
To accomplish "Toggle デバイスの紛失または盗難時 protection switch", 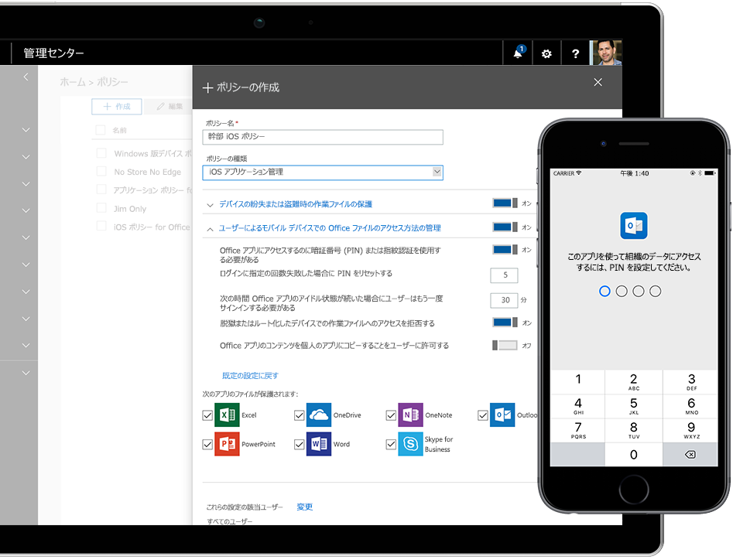I will (505, 203).
